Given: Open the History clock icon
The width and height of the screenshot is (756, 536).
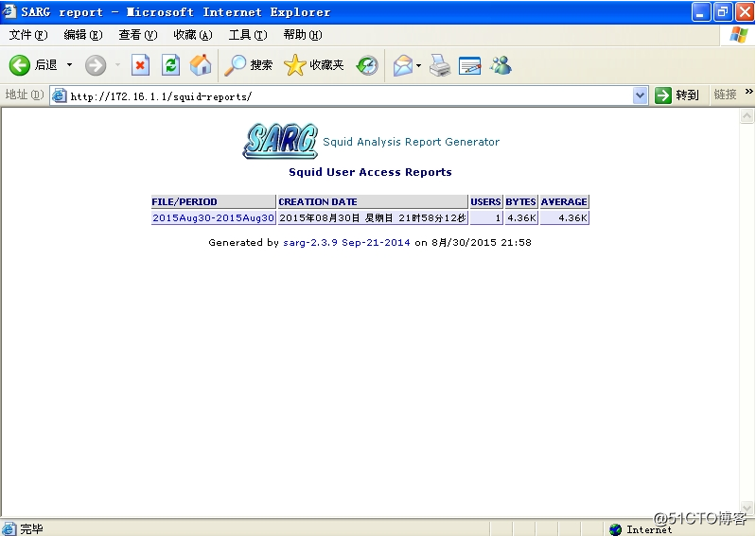Looking at the screenshot, I should [x=367, y=65].
